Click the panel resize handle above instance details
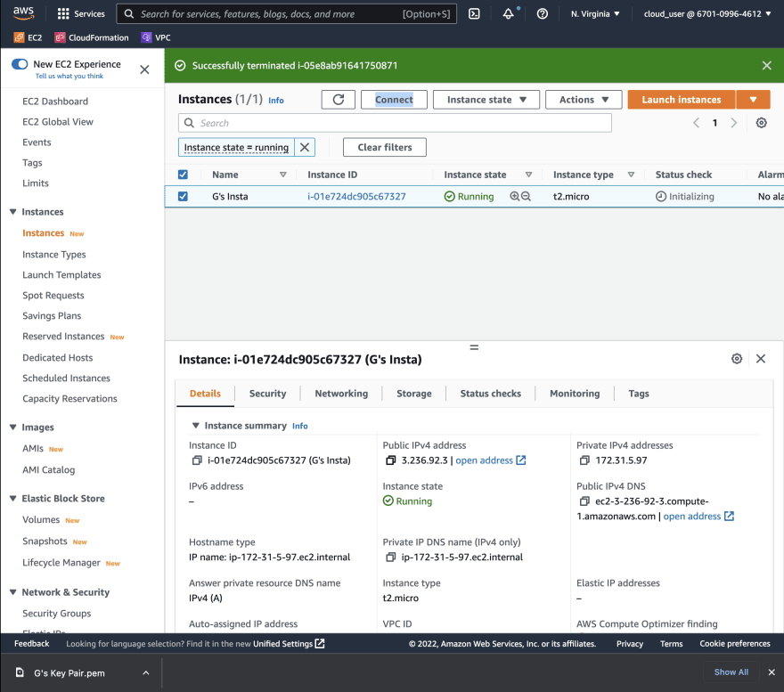Image resolution: width=784 pixels, height=692 pixels. tap(474, 347)
